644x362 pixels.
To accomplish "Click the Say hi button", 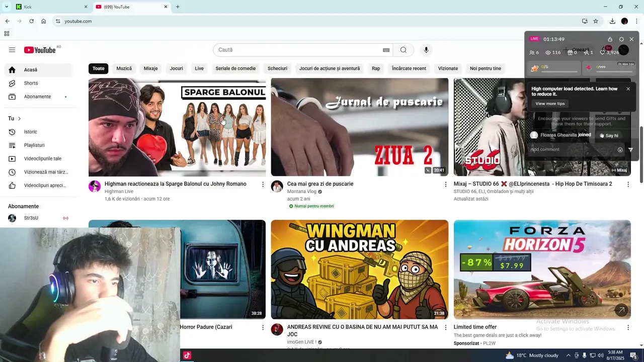I will (608, 135).
